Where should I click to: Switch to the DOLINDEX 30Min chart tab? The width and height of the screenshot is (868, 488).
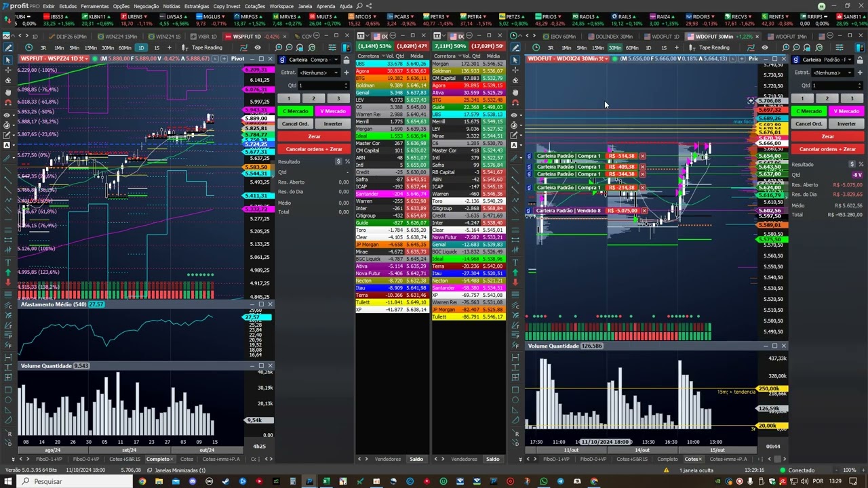(610, 37)
